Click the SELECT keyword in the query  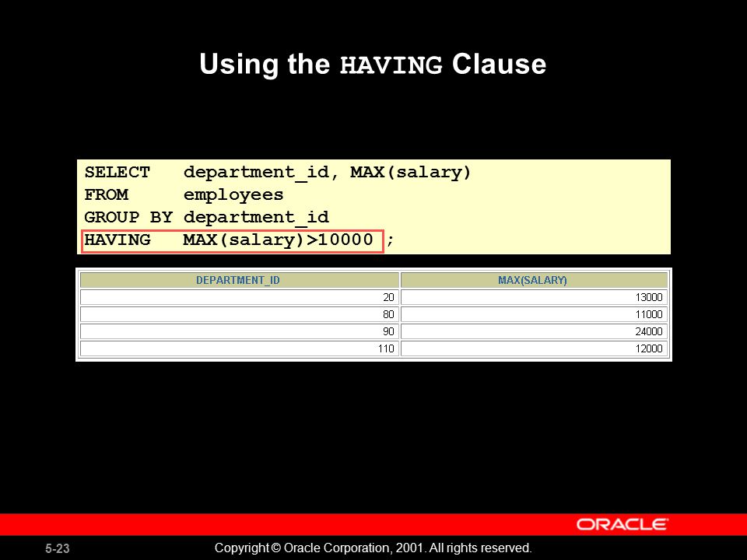click(117, 172)
